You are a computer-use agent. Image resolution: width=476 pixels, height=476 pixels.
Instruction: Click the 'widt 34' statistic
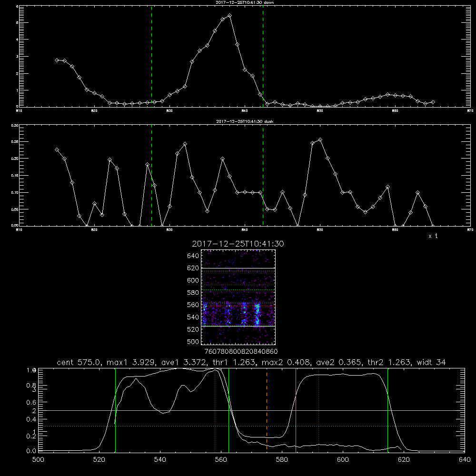click(431, 362)
